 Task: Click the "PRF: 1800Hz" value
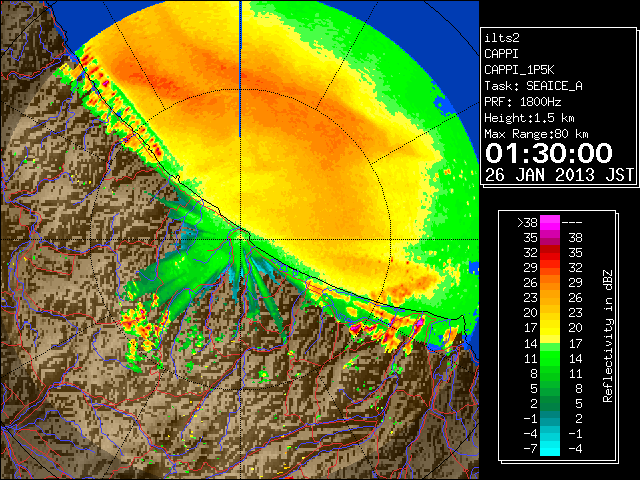[523, 102]
